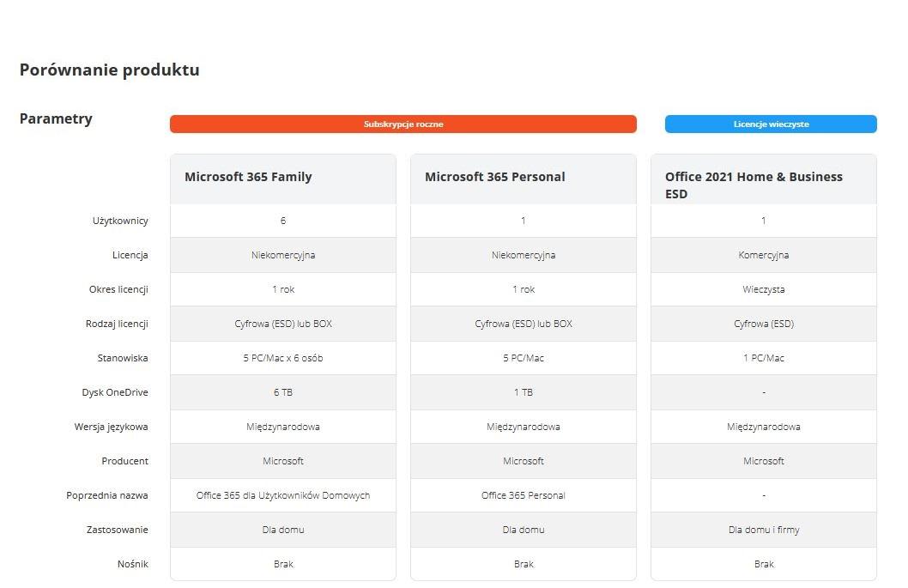Open Office 2021 Home & Business ESD heading
Viewport: 908px width, 588px height.
point(754,185)
